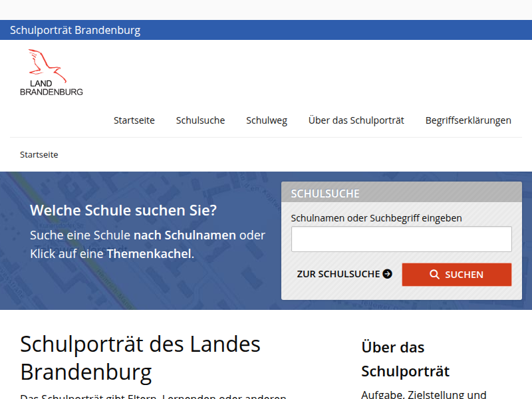532x399 pixels.
Task: Focus the Schulnamen oder Suchbegriff input field
Action: tap(402, 239)
